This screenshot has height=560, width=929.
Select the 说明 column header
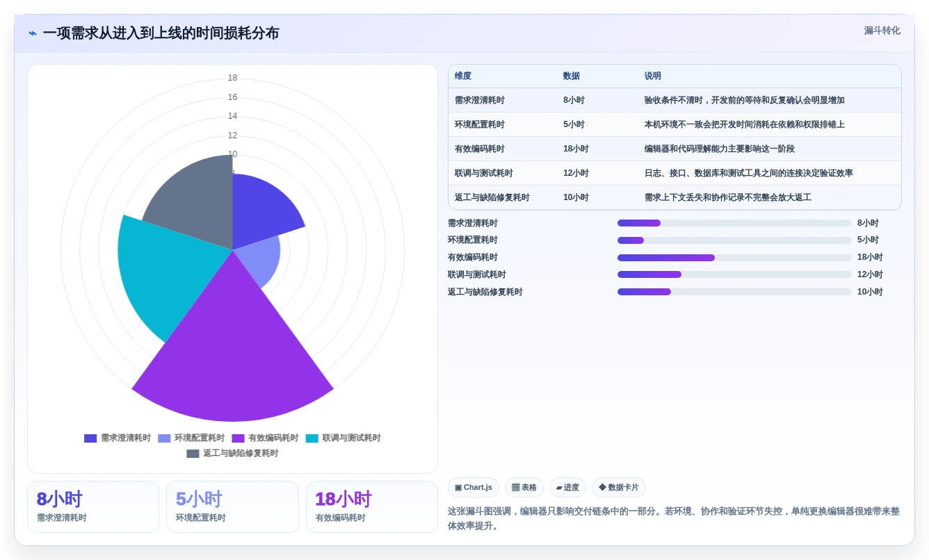pyautogui.click(x=653, y=76)
